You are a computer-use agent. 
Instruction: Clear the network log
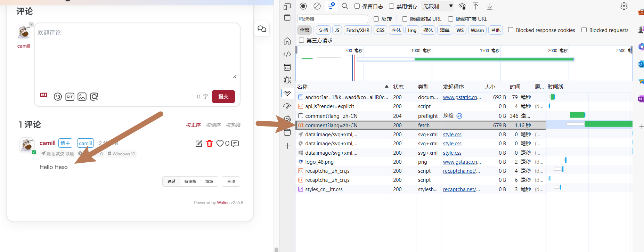point(317,6)
